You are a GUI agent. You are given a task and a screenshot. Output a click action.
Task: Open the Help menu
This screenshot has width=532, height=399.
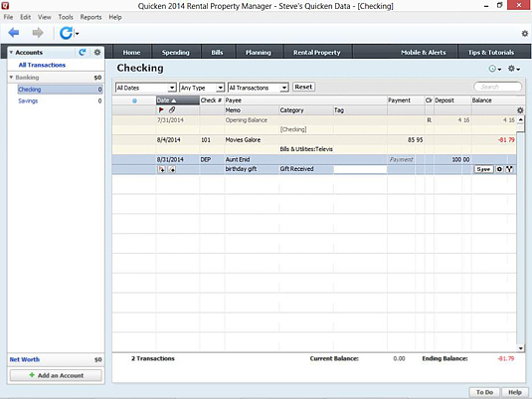pos(115,17)
